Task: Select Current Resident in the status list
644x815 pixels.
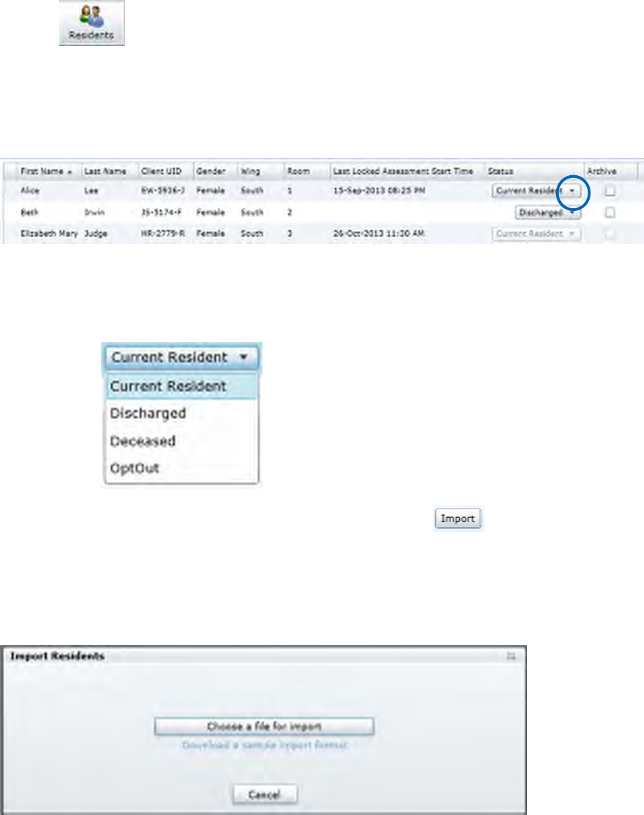Action: point(182,386)
